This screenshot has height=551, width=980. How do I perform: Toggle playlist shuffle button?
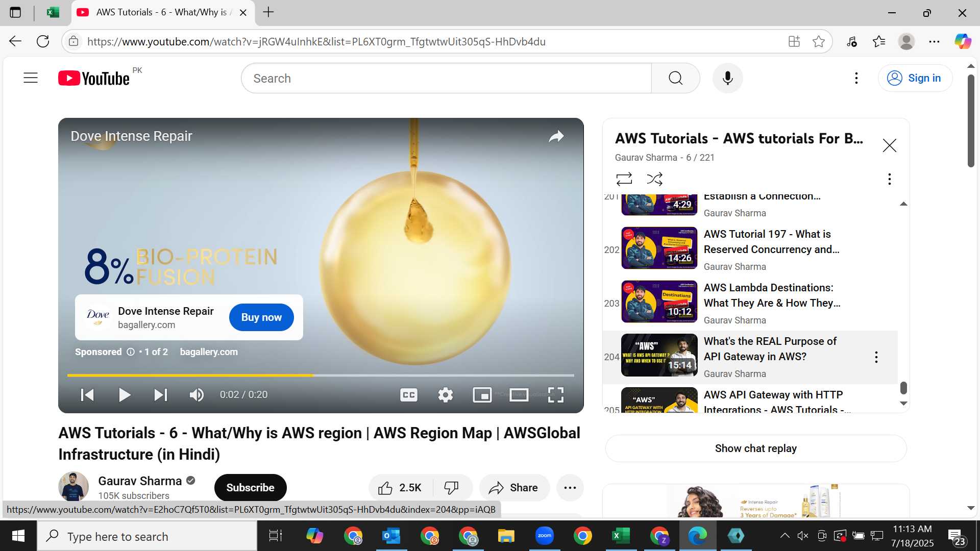(x=654, y=179)
